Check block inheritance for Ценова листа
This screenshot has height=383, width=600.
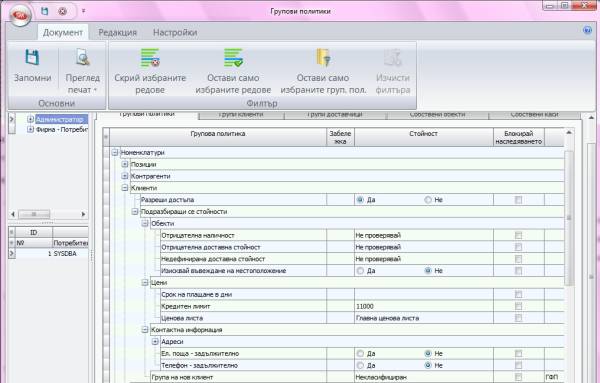pos(518,318)
